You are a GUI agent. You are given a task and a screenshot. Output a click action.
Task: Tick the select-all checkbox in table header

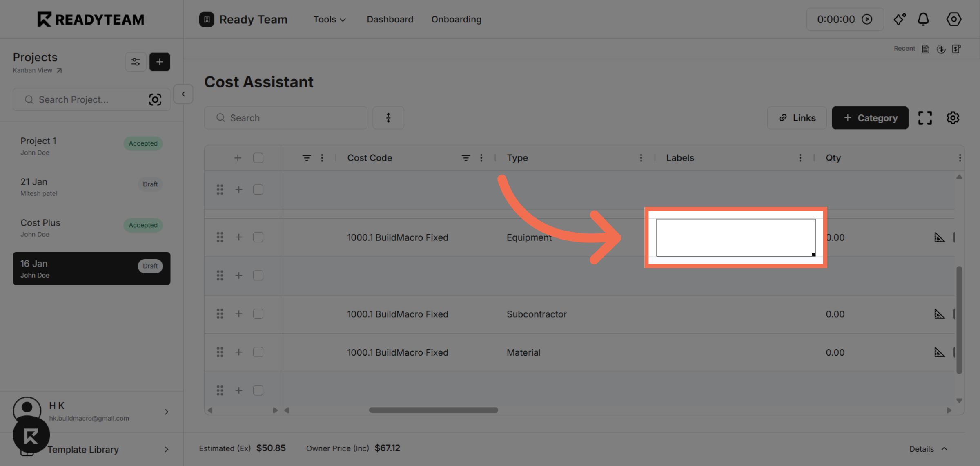pyautogui.click(x=258, y=158)
